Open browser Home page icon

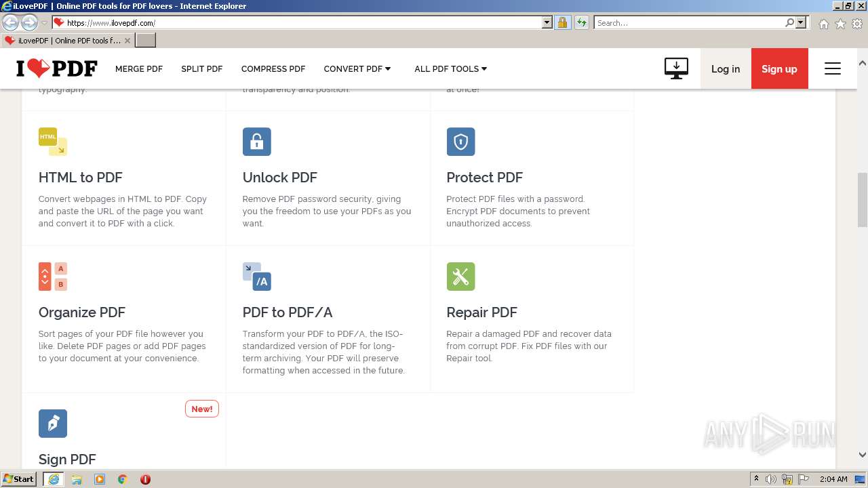[x=823, y=23]
